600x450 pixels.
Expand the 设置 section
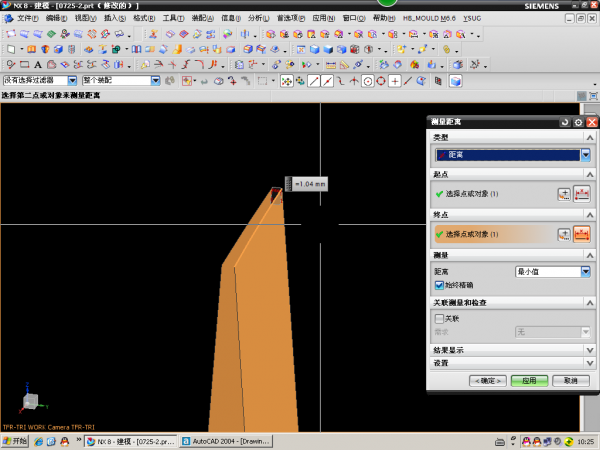click(590, 363)
